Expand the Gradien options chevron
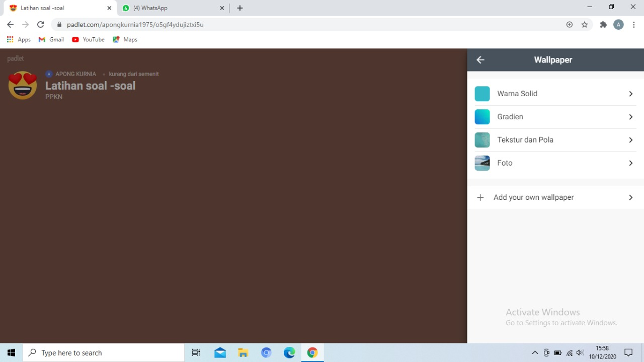The width and height of the screenshot is (644, 362). [630, 117]
